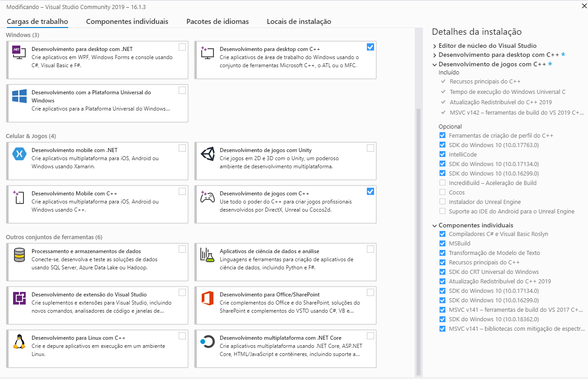Collapse Desenvolvimento de jogos com C++ details
This screenshot has height=379, width=588.
[435, 65]
